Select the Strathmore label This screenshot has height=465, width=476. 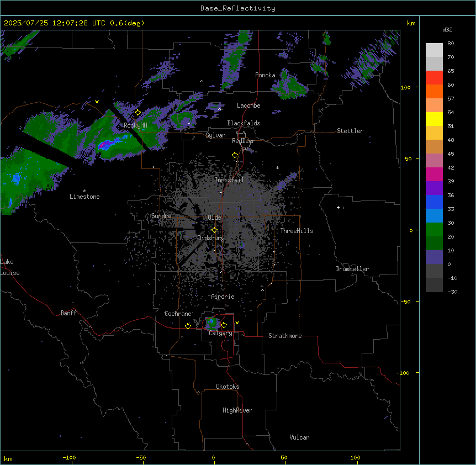[x=285, y=336]
